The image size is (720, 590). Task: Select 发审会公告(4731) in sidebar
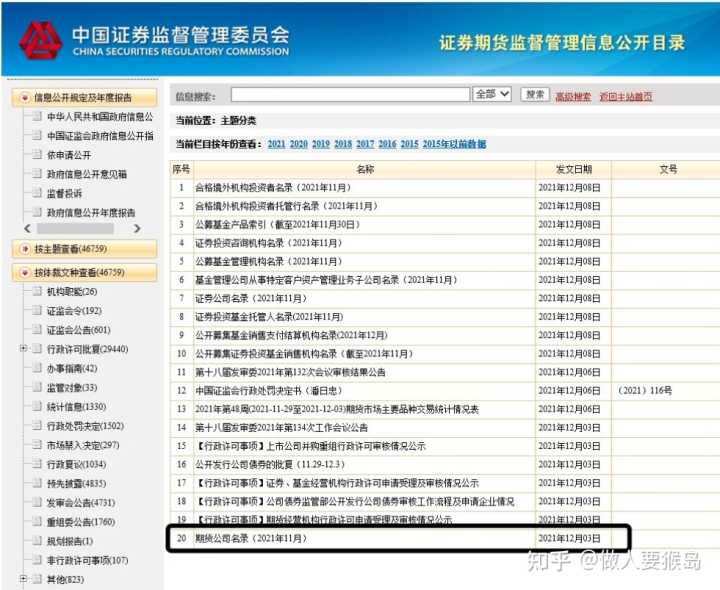[81, 503]
